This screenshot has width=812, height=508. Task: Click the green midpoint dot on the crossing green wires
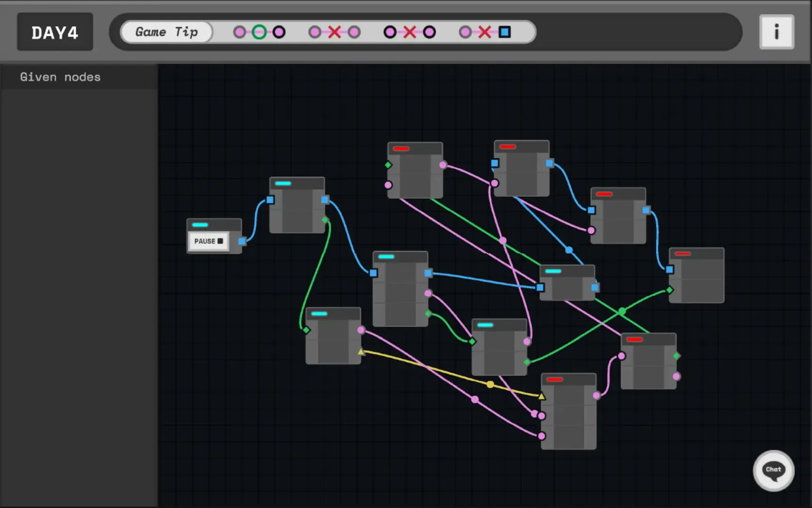pos(622,311)
